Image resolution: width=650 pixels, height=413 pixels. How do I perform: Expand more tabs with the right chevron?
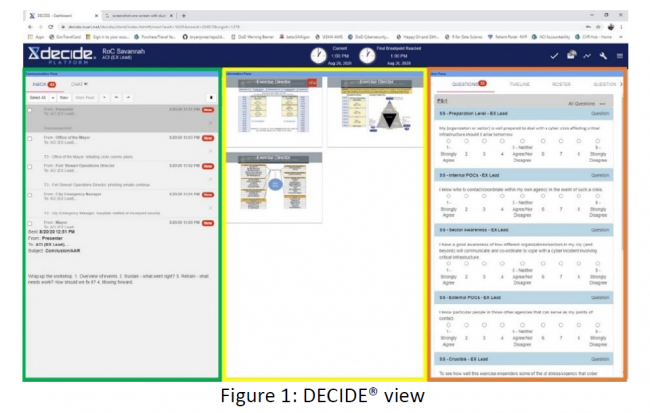621,84
